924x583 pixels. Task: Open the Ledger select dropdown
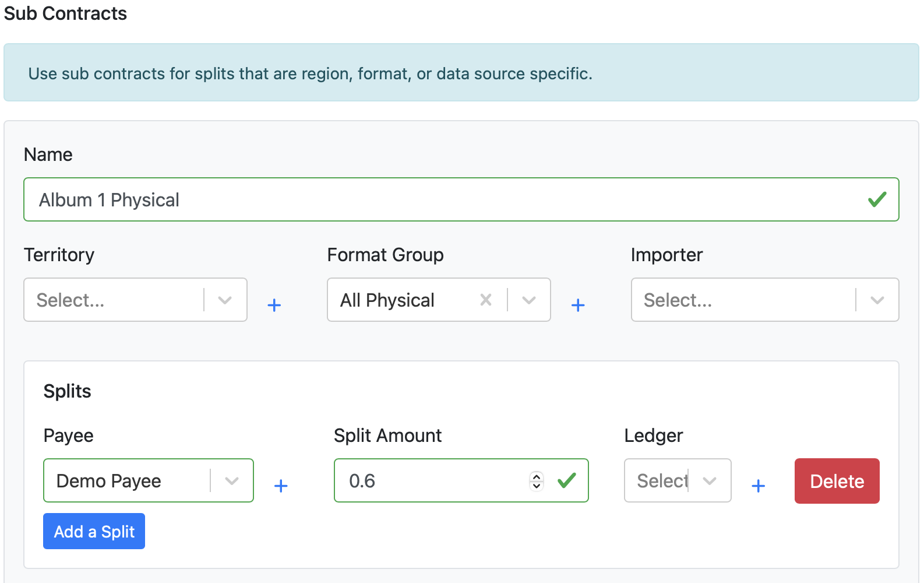tap(709, 481)
